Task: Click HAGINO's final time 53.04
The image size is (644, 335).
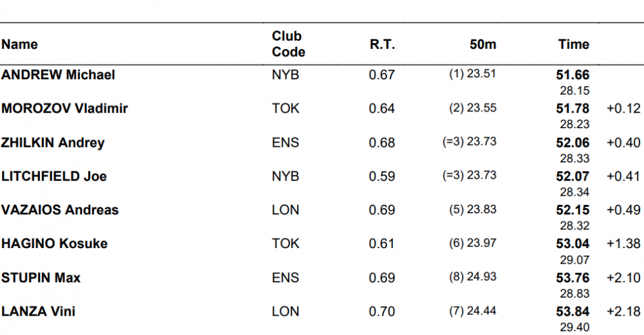Action: [x=573, y=244]
